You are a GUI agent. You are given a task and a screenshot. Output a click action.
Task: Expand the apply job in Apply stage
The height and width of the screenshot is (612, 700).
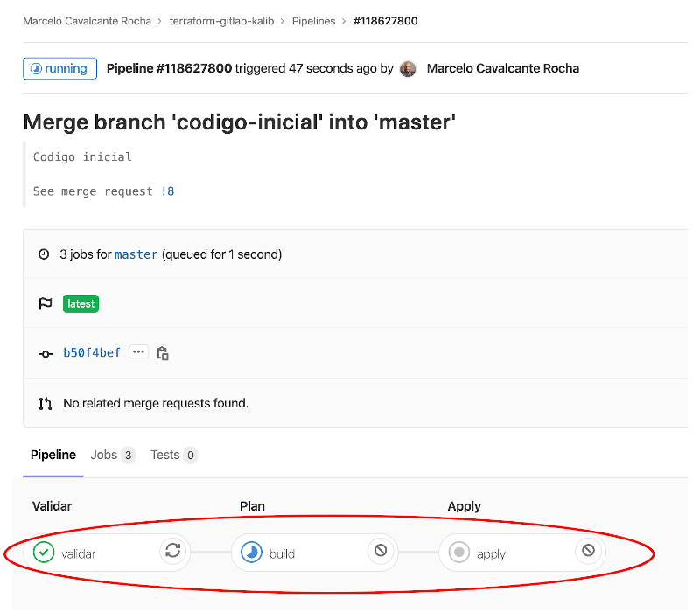click(x=493, y=552)
